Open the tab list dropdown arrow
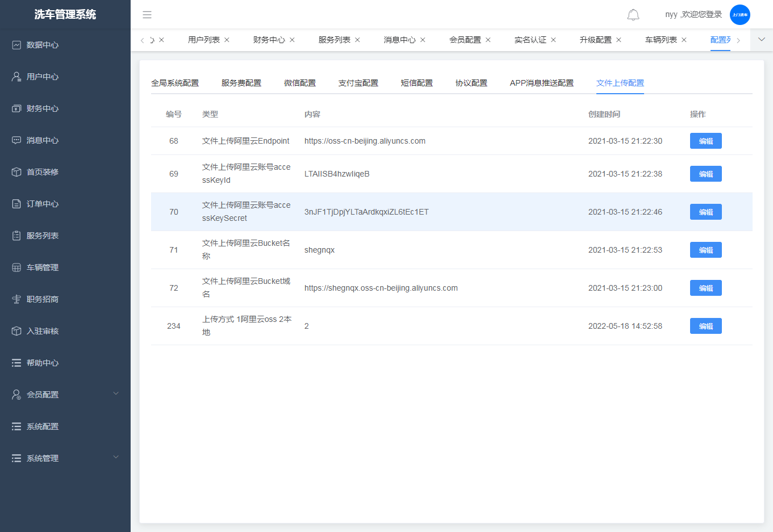The height and width of the screenshot is (532, 773). (x=762, y=40)
